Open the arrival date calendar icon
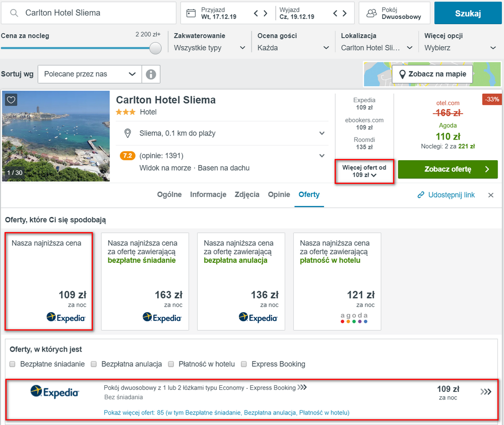Viewport: 504px width, 425px height. click(191, 13)
